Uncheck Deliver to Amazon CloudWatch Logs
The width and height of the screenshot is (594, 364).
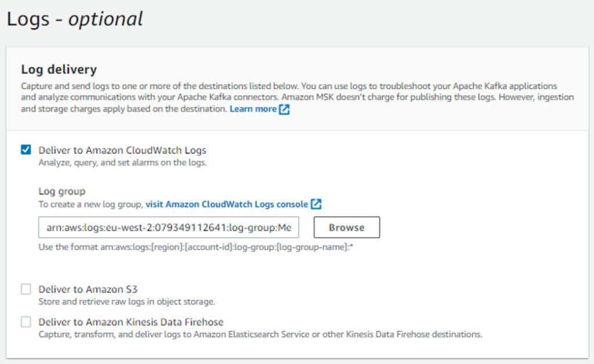click(26, 150)
